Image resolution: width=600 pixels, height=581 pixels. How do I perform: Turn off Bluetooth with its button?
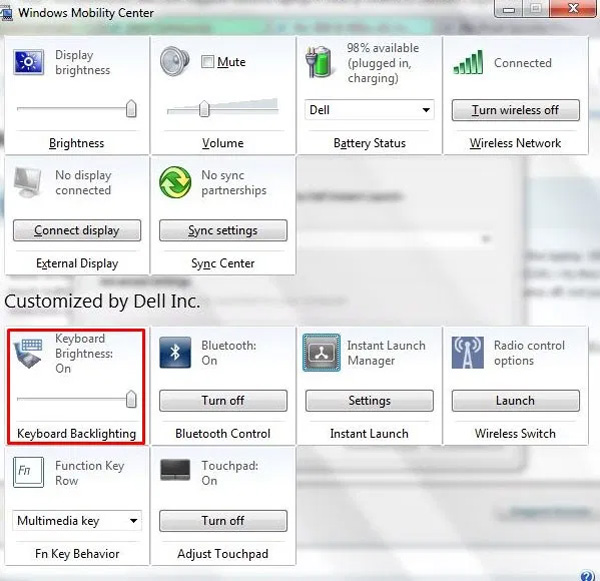pyautogui.click(x=223, y=401)
